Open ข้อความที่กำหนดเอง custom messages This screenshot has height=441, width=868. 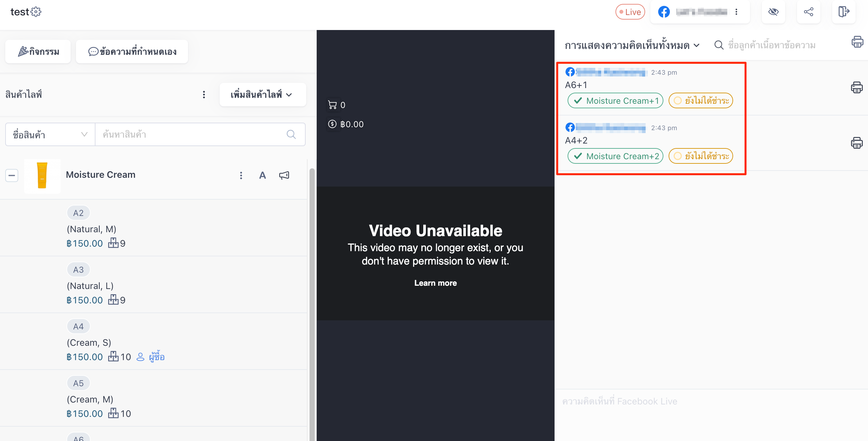(132, 52)
